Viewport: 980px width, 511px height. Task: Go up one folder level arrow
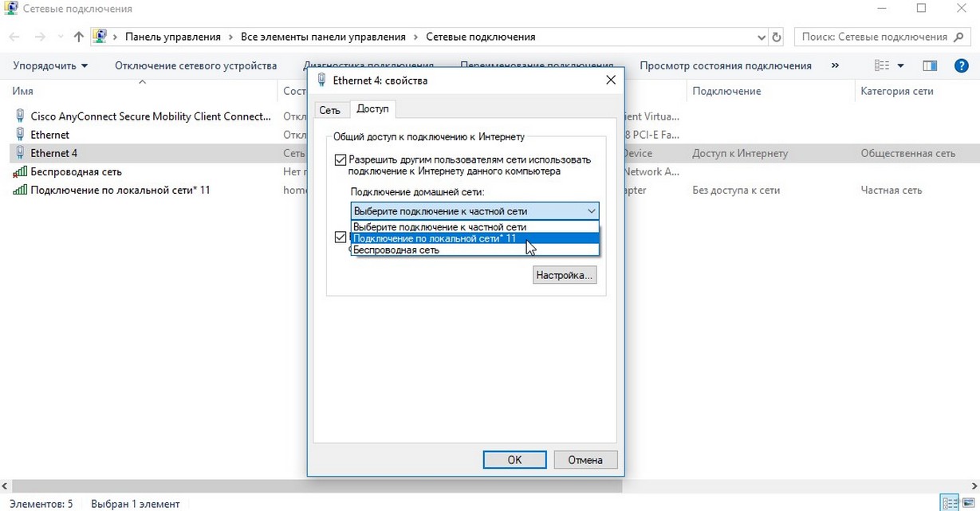[78, 37]
